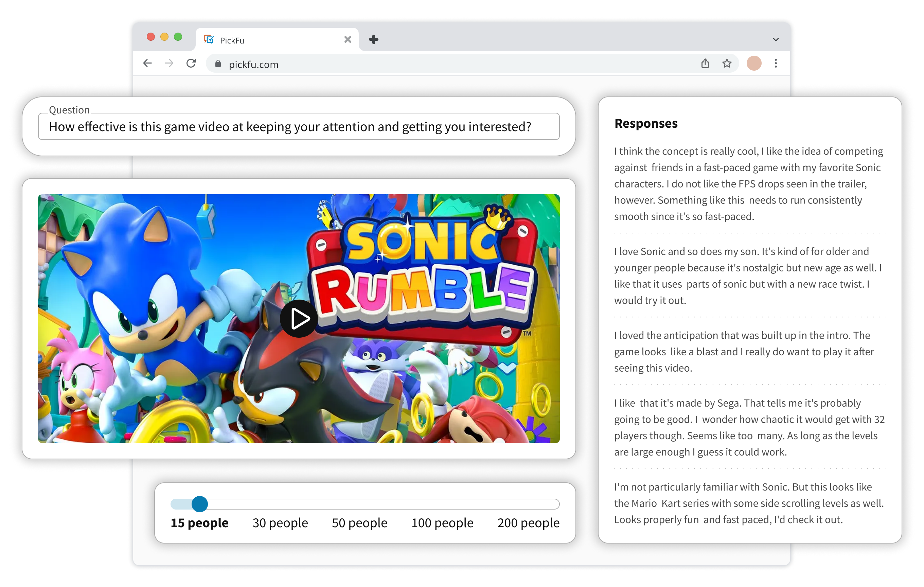Click into the Question text field
924x587 pixels.
(x=299, y=127)
